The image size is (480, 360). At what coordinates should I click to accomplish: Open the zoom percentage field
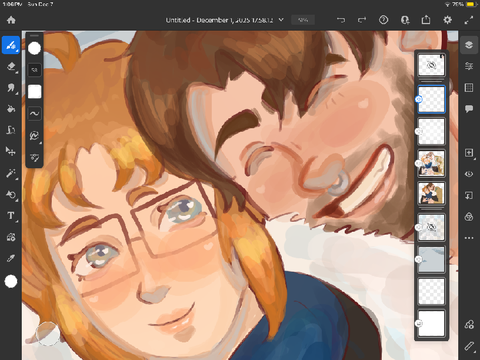pos(303,20)
